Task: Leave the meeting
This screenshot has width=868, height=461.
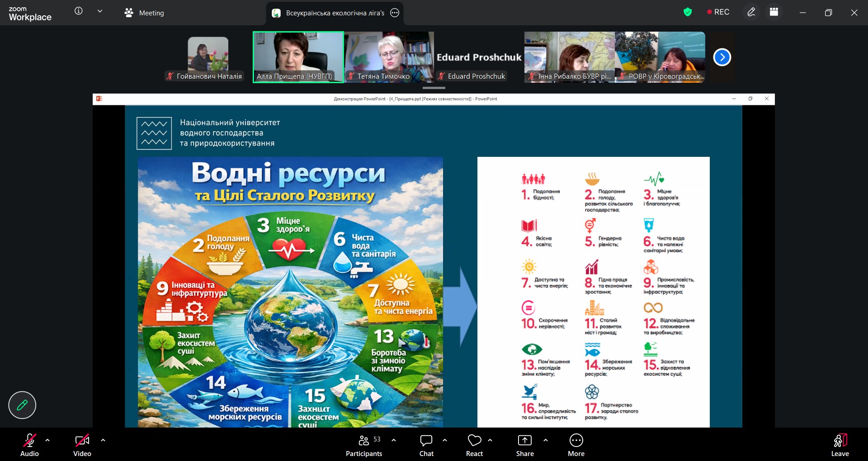Action: [x=840, y=445]
